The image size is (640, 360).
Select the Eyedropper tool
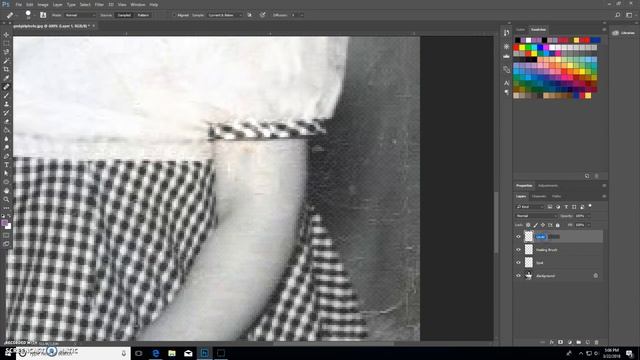(6, 78)
